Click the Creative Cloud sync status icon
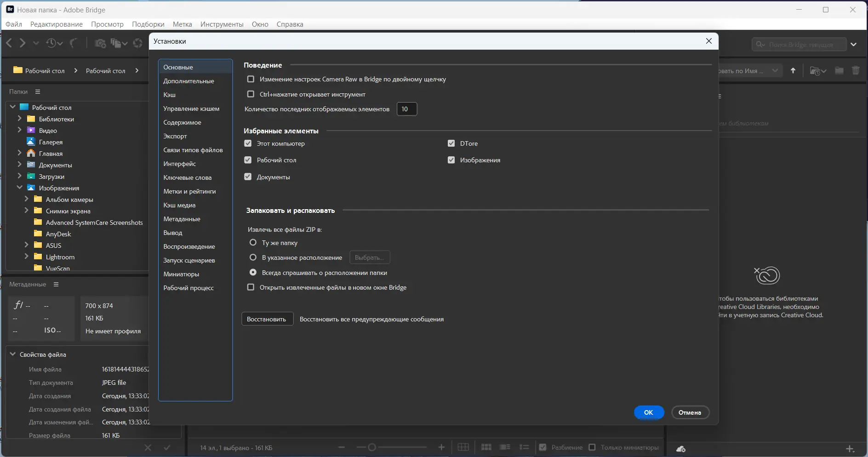The width and height of the screenshot is (868, 457). [681, 449]
